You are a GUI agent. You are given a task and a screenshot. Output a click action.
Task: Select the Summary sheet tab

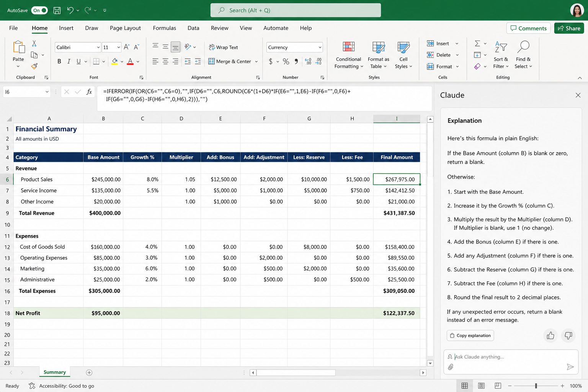pos(55,372)
